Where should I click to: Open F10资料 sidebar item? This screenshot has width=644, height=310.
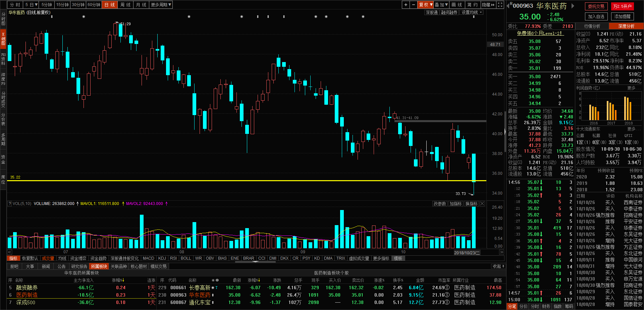tap(3, 59)
